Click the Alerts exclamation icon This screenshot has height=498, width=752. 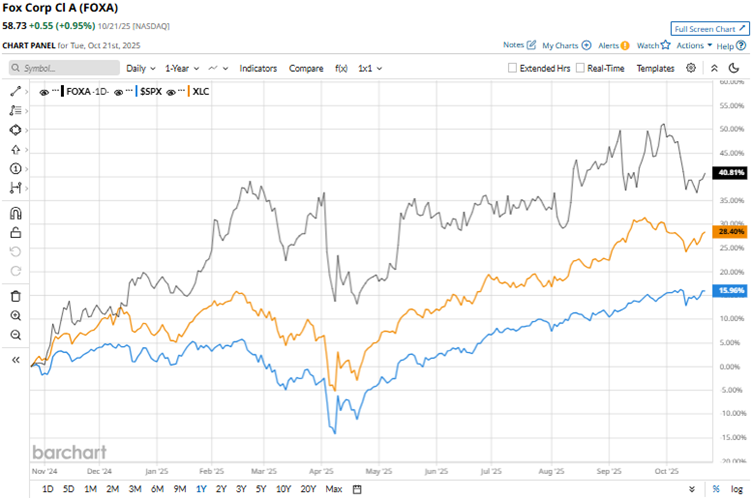(624, 46)
